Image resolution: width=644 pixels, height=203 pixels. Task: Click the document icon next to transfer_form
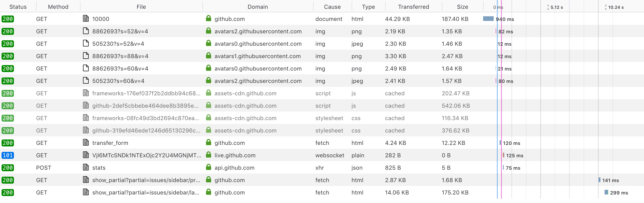tap(86, 143)
